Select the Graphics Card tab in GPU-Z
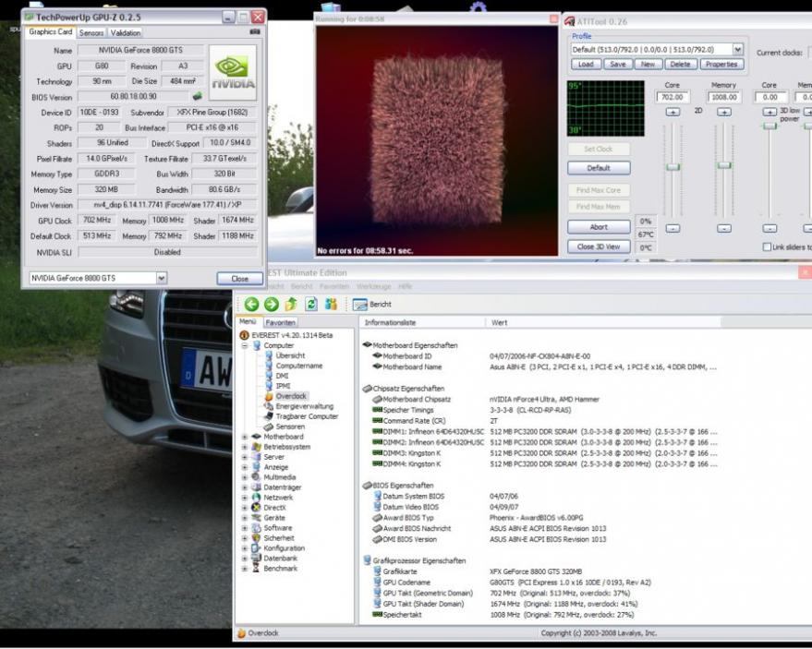 [x=51, y=32]
